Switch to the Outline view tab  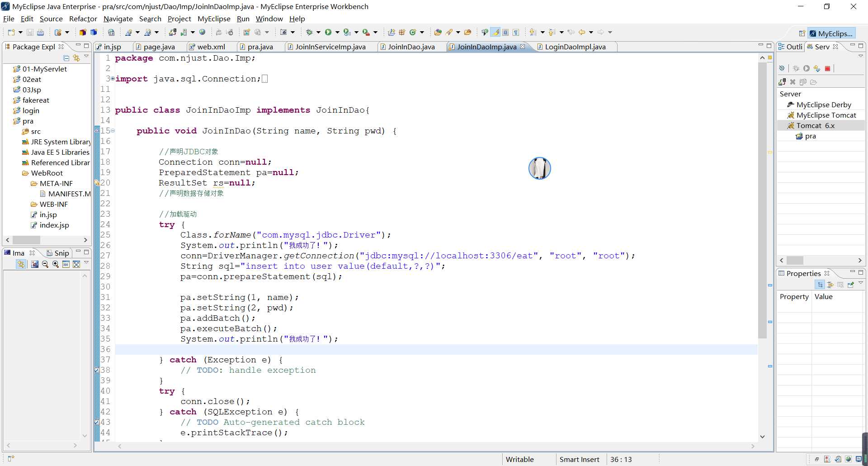coord(790,47)
